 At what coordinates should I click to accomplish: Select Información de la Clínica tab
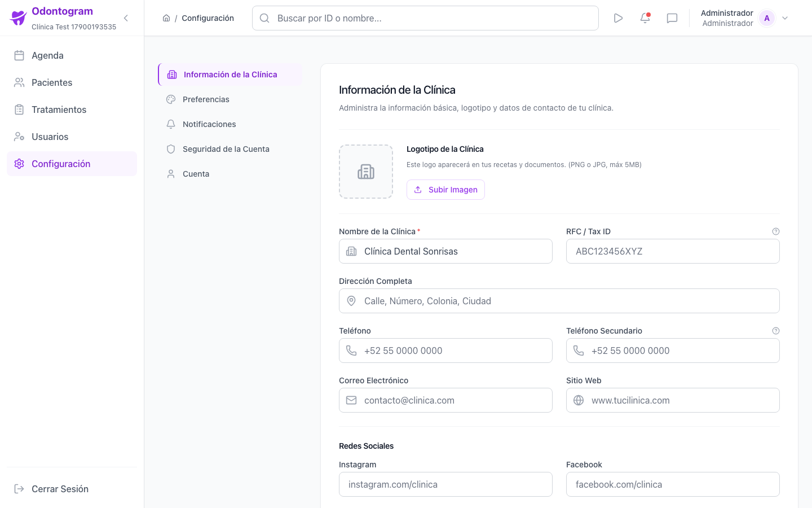[230, 75]
